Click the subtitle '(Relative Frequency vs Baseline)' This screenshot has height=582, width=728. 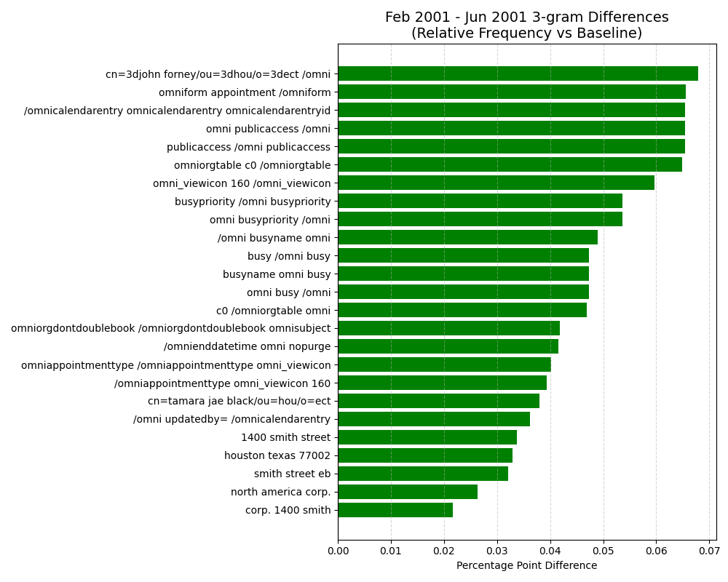(527, 33)
